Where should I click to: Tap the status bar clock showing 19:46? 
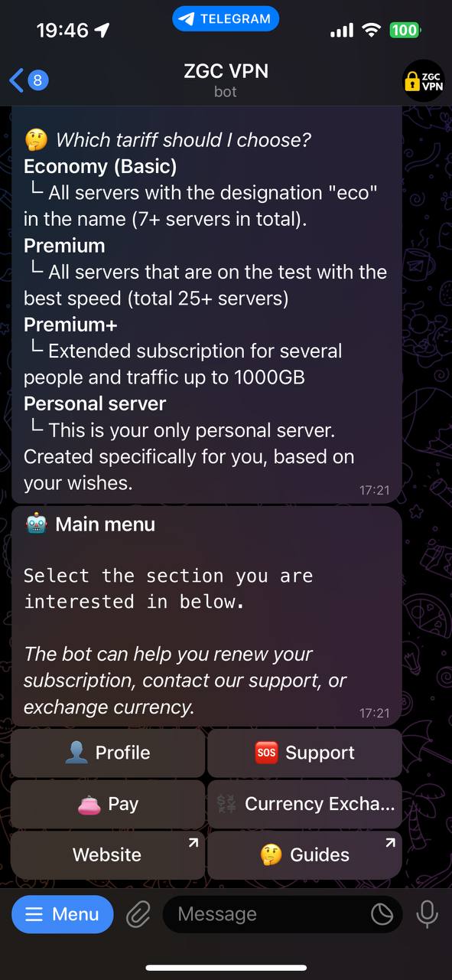63,31
